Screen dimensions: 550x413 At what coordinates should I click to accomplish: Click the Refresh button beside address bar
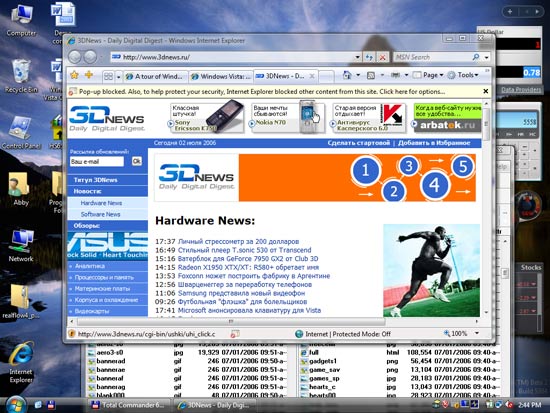pyautogui.click(x=369, y=57)
